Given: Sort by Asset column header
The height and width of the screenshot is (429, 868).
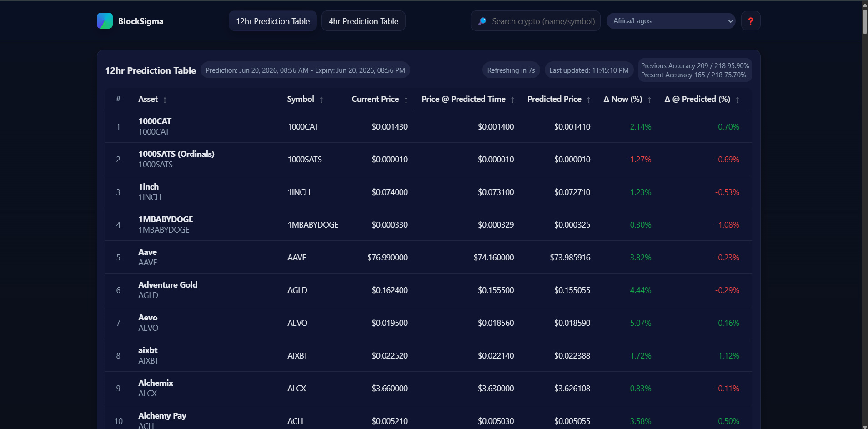Looking at the screenshot, I should click(x=148, y=99).
